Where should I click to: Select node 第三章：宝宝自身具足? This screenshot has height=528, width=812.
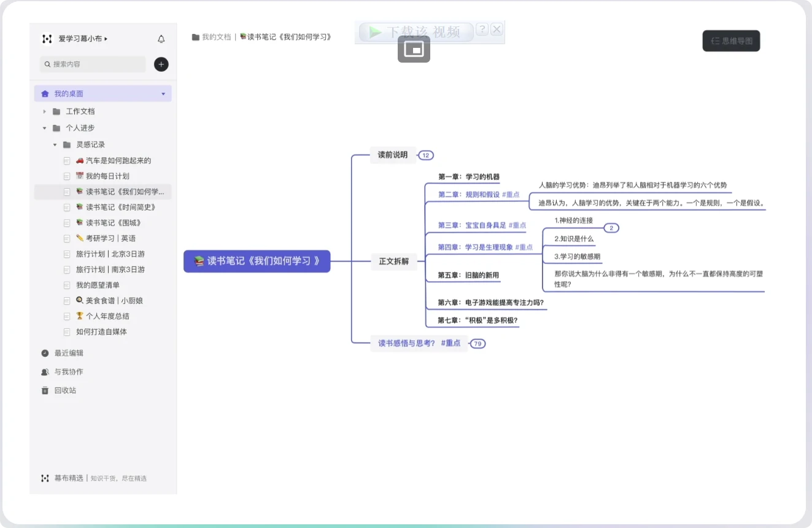(482, 225)
